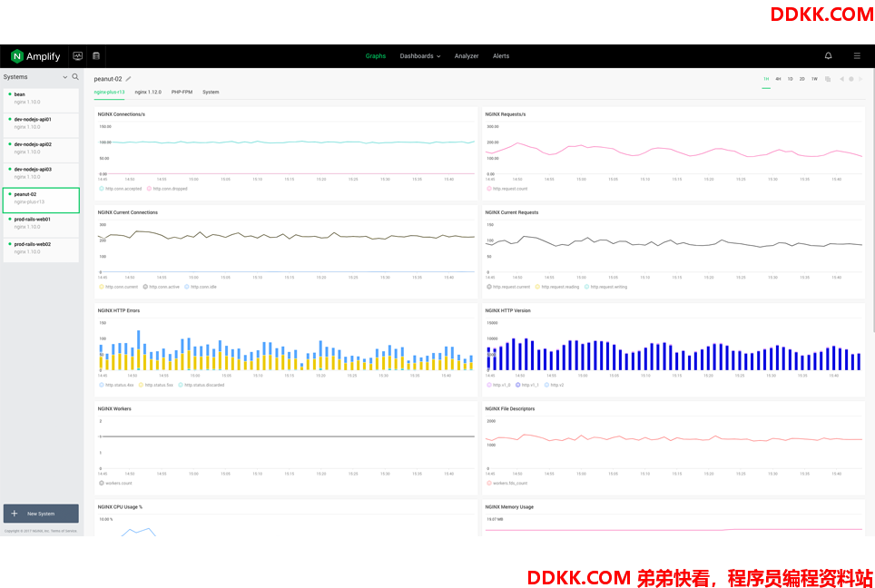
Task: Toggle http.conn.active legend series
Action: (162, 287)
